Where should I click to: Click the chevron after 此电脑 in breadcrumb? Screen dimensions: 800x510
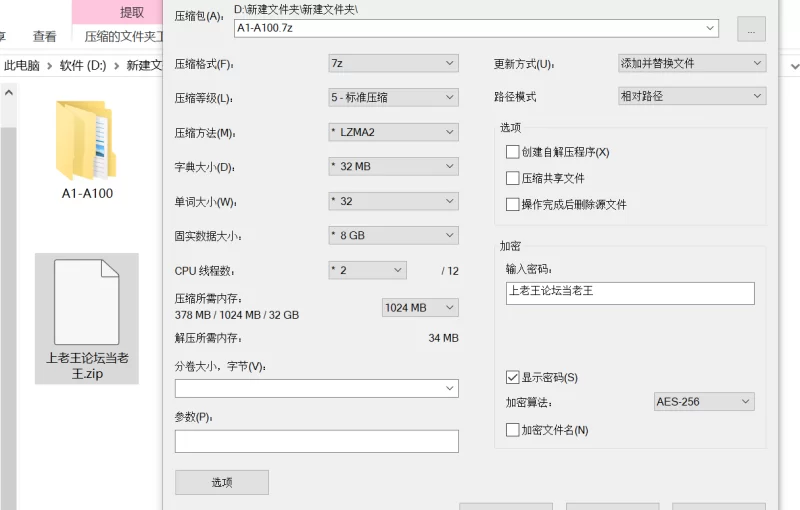(x=49, y=66)
